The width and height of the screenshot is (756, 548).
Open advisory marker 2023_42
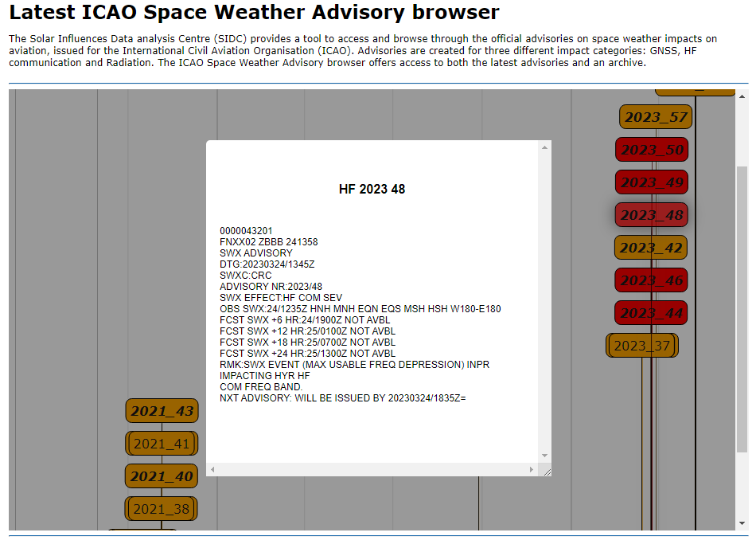[651, 248]
